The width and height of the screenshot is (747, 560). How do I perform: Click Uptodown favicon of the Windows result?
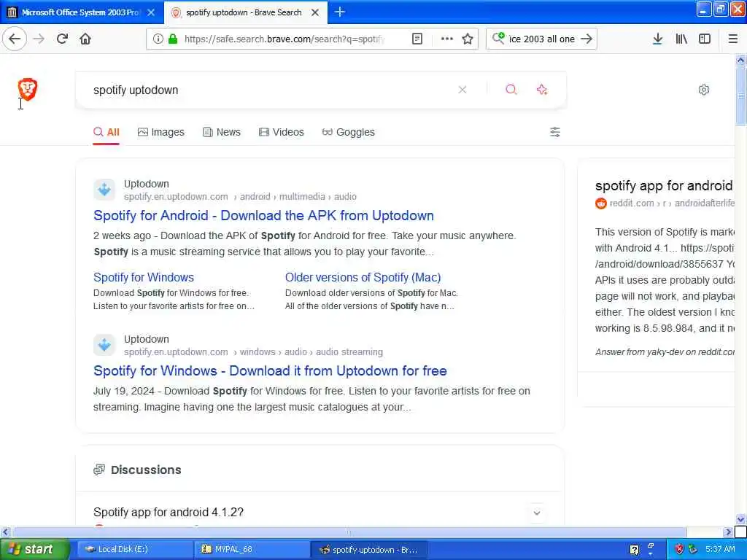pos(104,345)
